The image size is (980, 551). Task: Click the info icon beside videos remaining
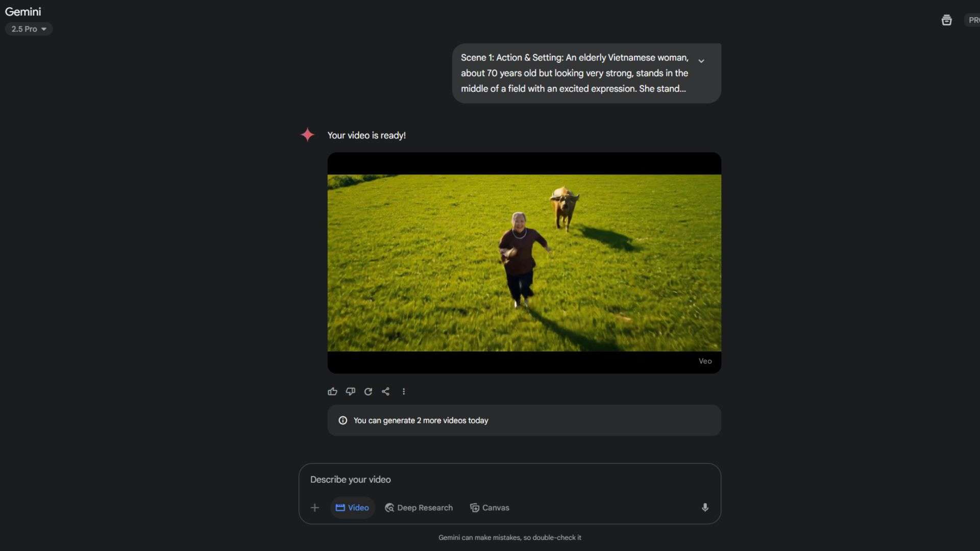[x=343, y=420]
